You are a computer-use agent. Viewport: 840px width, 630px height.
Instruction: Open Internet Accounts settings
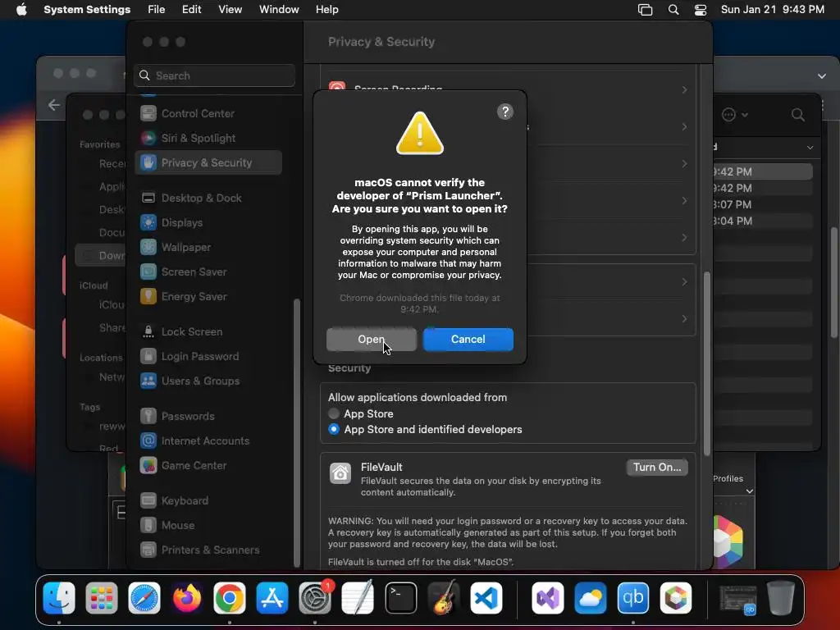208,441
